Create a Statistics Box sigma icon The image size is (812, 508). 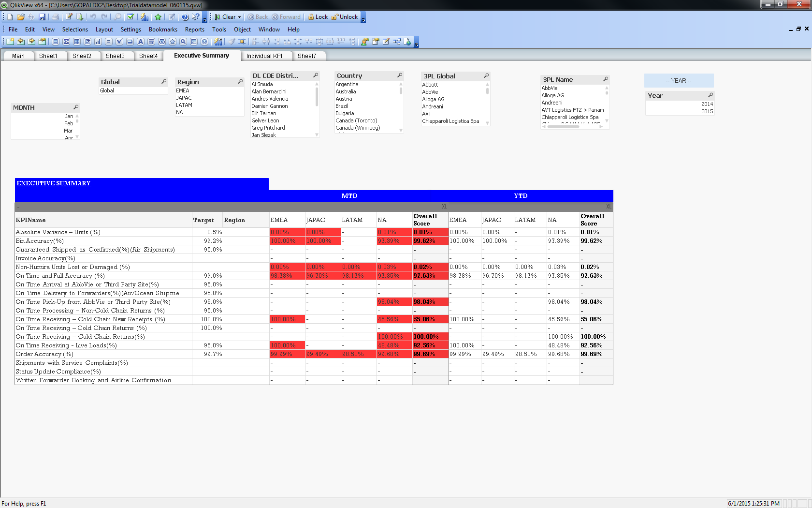[x=66, y=42]
